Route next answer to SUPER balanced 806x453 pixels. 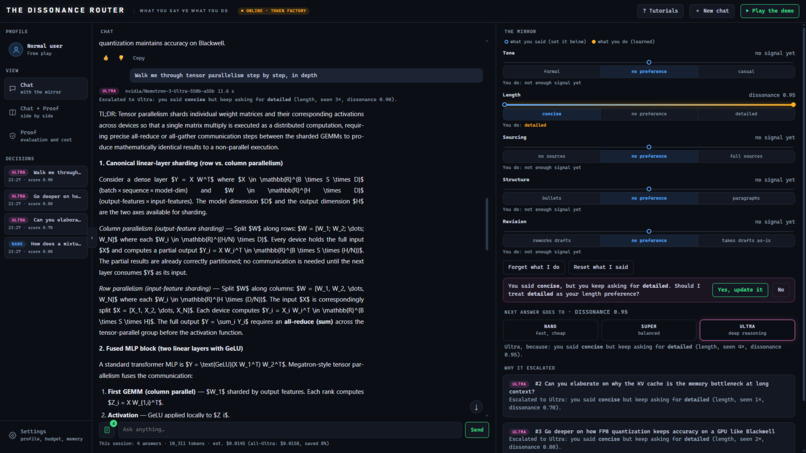649,330
